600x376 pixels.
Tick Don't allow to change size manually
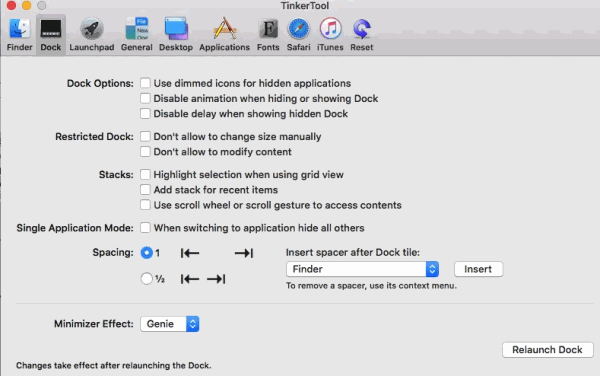145,137
